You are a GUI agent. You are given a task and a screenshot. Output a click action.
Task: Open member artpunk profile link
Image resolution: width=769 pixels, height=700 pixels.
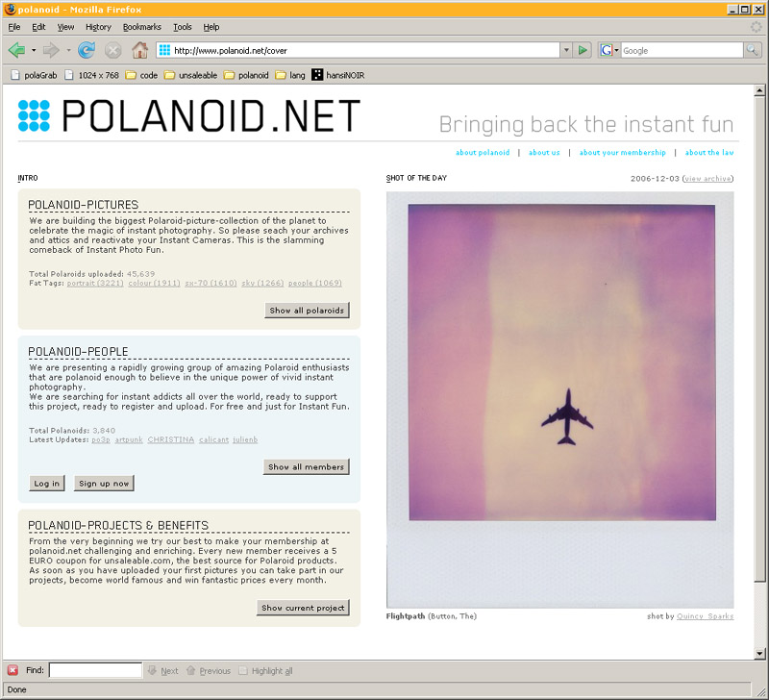click(x=129, y=439)
